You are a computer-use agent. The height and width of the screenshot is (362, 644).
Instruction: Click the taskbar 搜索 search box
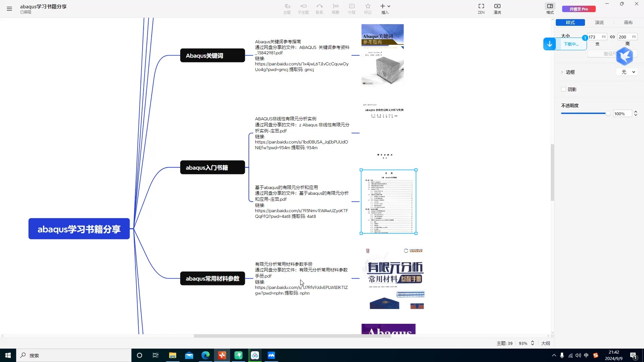[74, 355]
